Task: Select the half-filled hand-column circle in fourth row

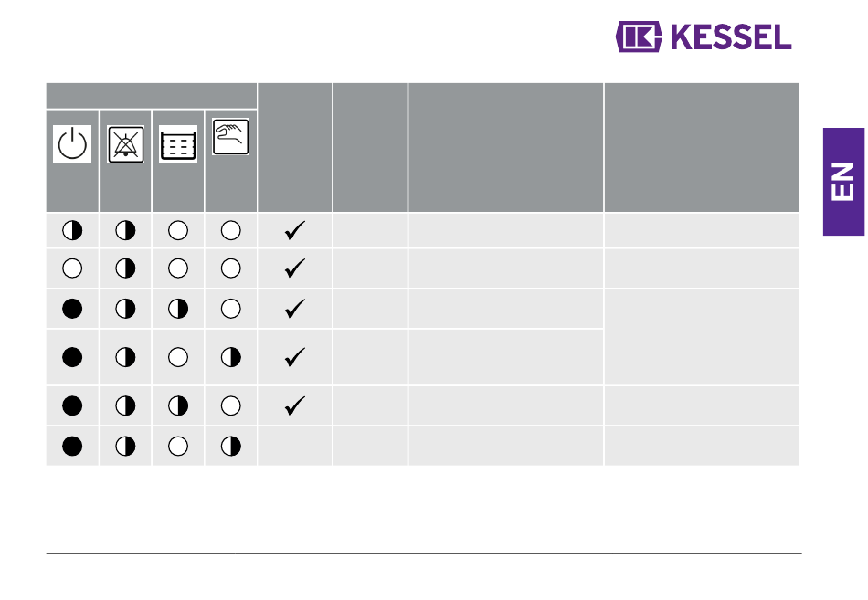Action: coord(231,358)
